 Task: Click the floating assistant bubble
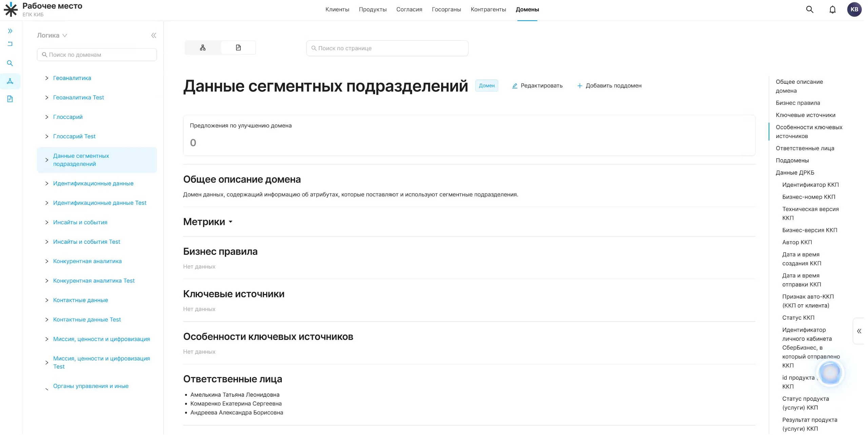click(830, 373)
